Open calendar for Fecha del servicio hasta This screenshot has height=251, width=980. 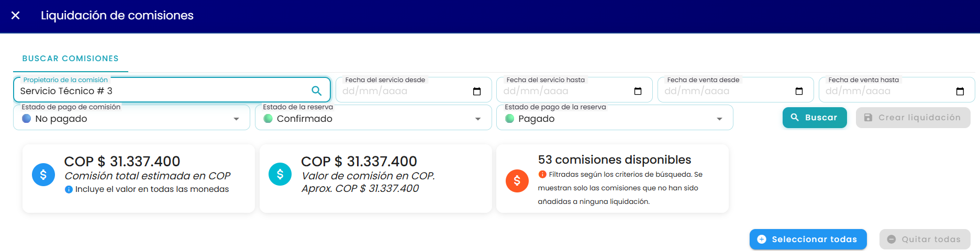pyautogui.click(x=638, y=91)
